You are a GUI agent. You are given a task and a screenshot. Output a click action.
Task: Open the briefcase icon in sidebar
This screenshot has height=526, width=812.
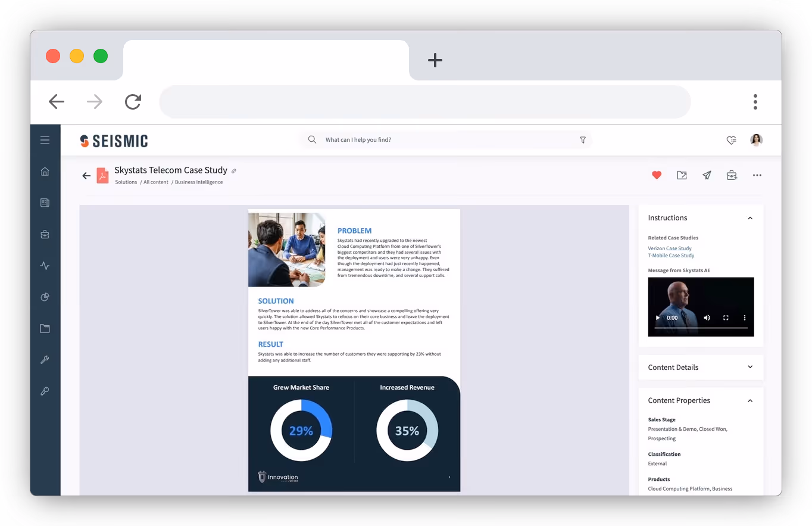[x=45, y=234]
